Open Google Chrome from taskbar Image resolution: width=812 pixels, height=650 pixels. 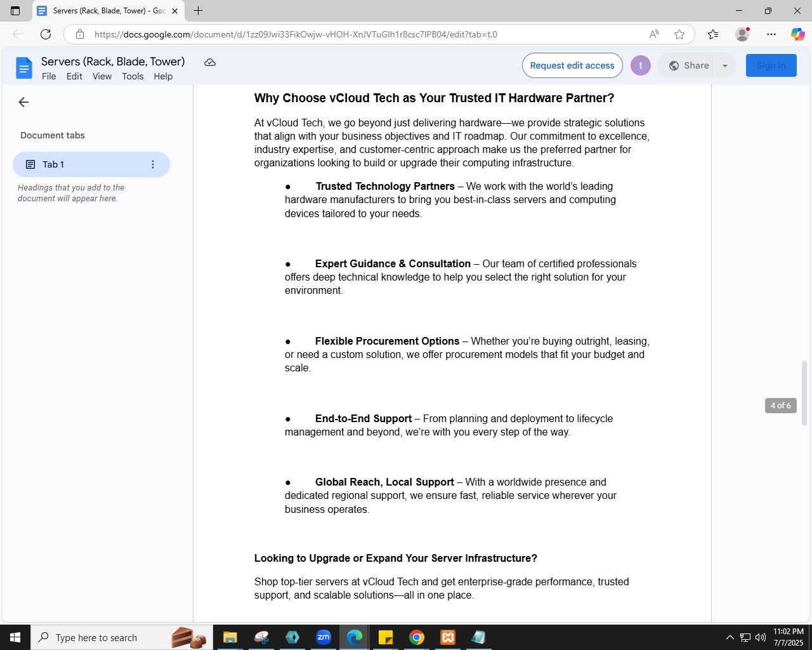coord(417,637)
